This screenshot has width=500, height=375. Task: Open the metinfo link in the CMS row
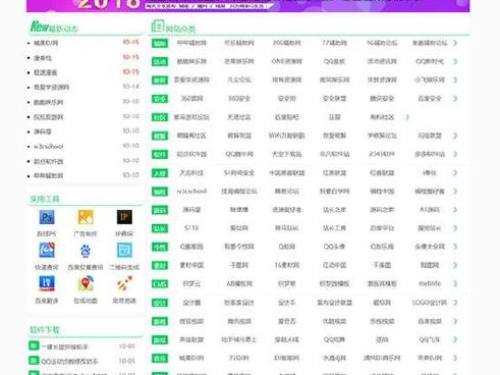coord(430,284)
